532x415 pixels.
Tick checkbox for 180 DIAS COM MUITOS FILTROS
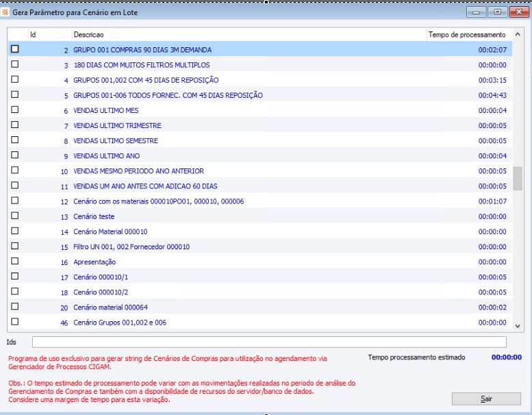tap(14, 64)
